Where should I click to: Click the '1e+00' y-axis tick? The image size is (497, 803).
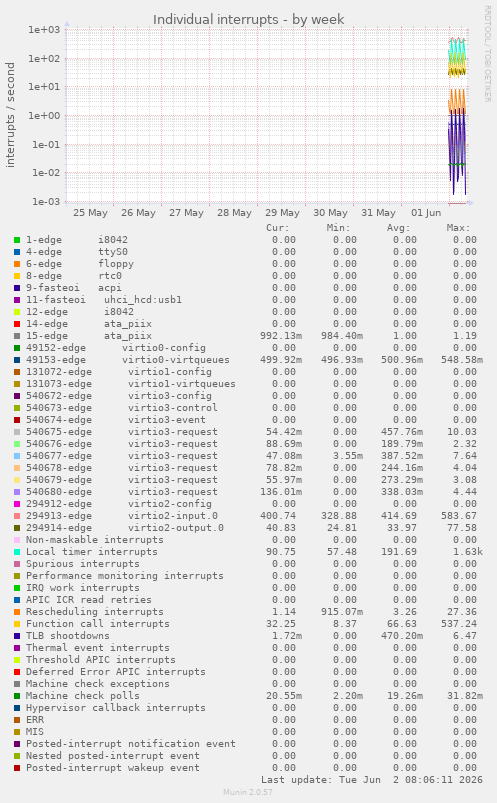44,116
